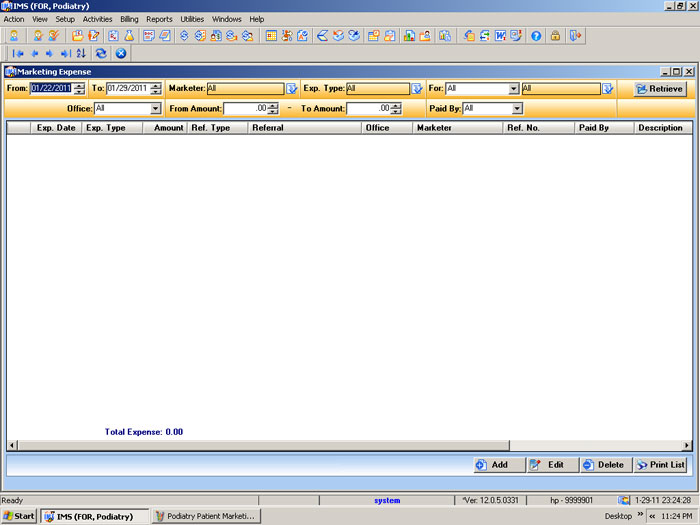The width and height of the screenshot is (700, 525).
Task: Click the bar chart report icon
Action: tap(409, 36)
